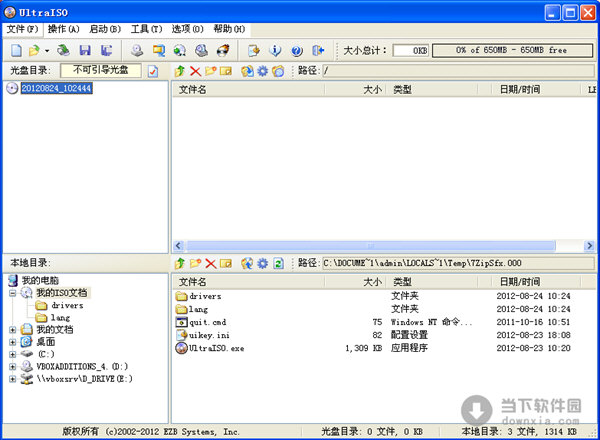Open the 帮助(H) menu
The image size is (600, 440).
tap(229, 29)
